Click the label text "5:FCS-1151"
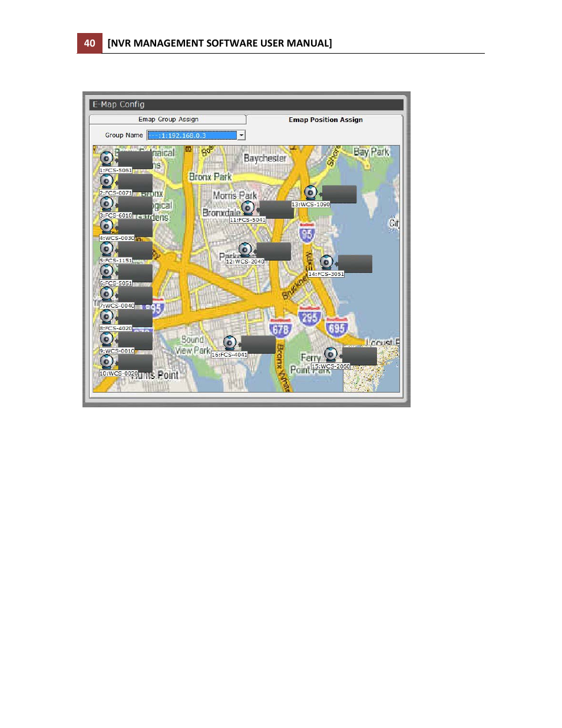This screenshot has width=562, height=728. coord(116,261)
